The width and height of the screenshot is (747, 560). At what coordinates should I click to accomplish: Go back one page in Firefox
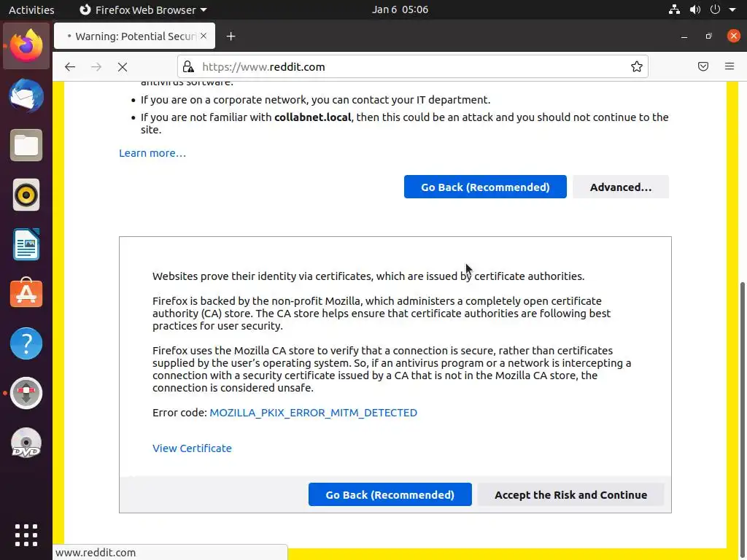pyautogui.click(x=70, y=66)
